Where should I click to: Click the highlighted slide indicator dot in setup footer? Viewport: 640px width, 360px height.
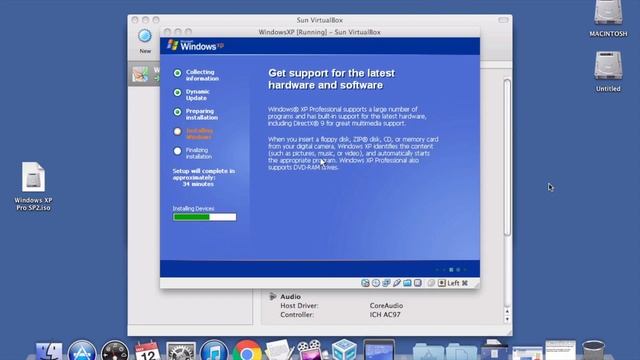(451, 270)
